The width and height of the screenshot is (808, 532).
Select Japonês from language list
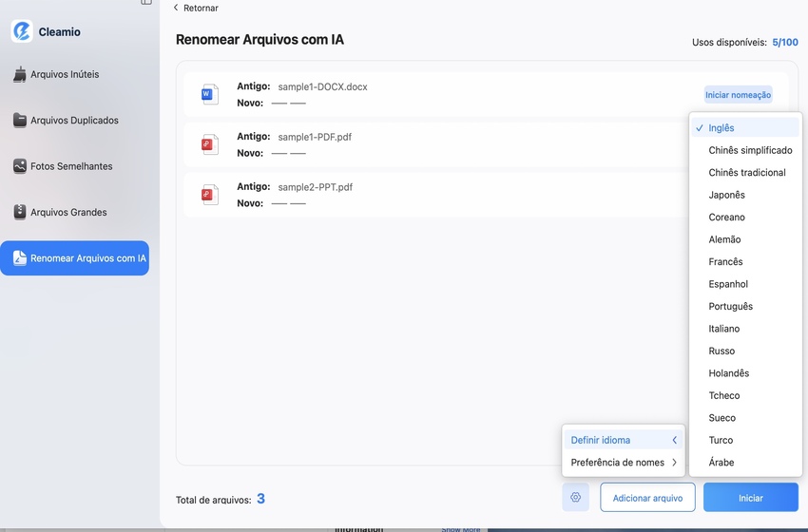pyautogui.click(x=744, y=195)
